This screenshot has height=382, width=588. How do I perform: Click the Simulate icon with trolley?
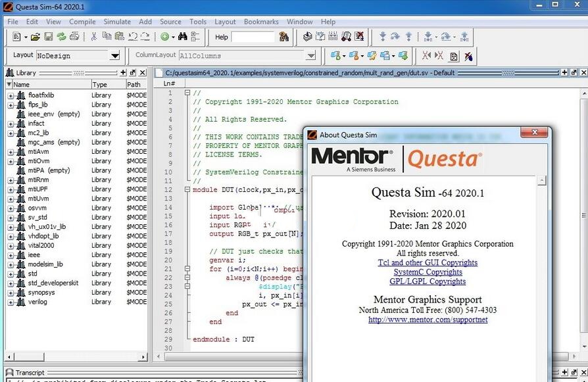(346, 36)
